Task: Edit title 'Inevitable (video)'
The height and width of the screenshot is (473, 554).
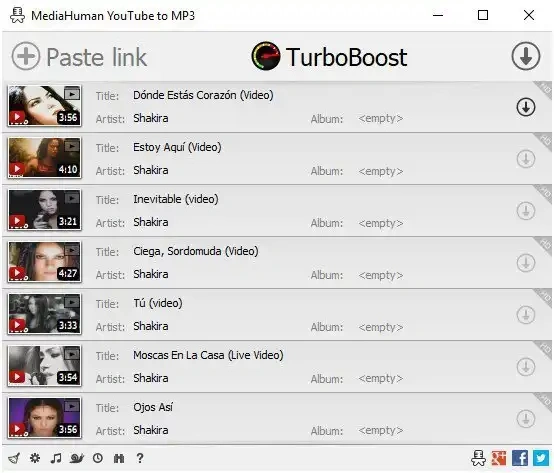Action: click(176, 199)
